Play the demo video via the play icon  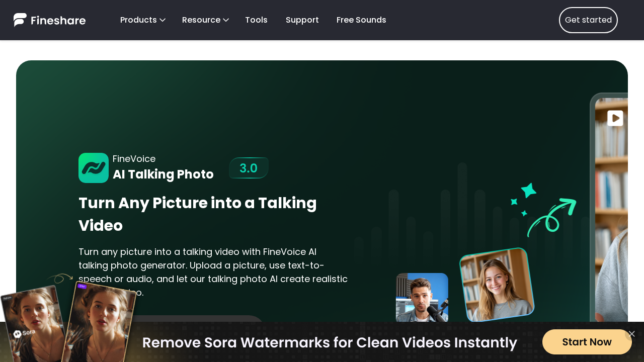click(614, 118)
